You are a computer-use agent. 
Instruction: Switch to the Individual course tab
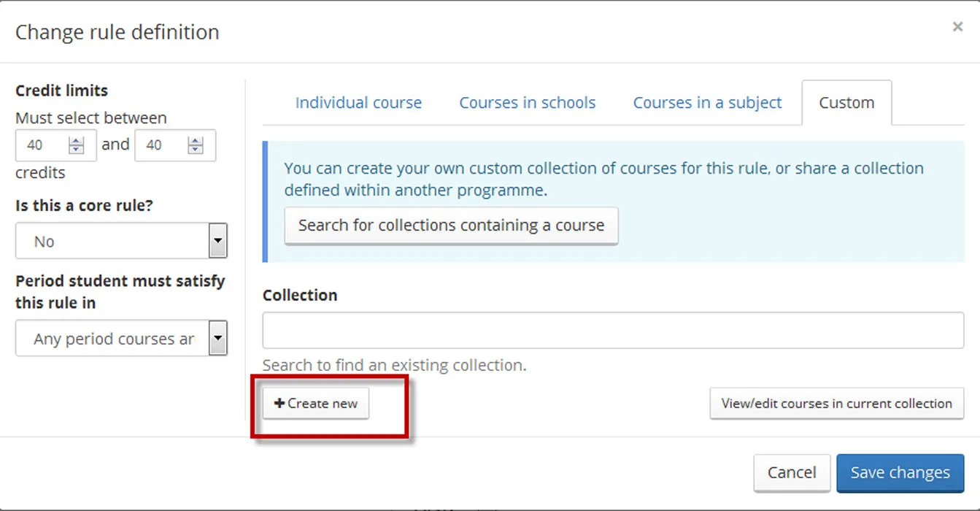(358, 102)
